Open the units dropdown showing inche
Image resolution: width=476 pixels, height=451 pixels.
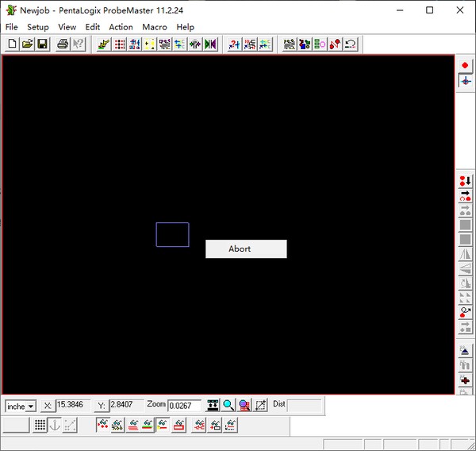tap(21, 407)
